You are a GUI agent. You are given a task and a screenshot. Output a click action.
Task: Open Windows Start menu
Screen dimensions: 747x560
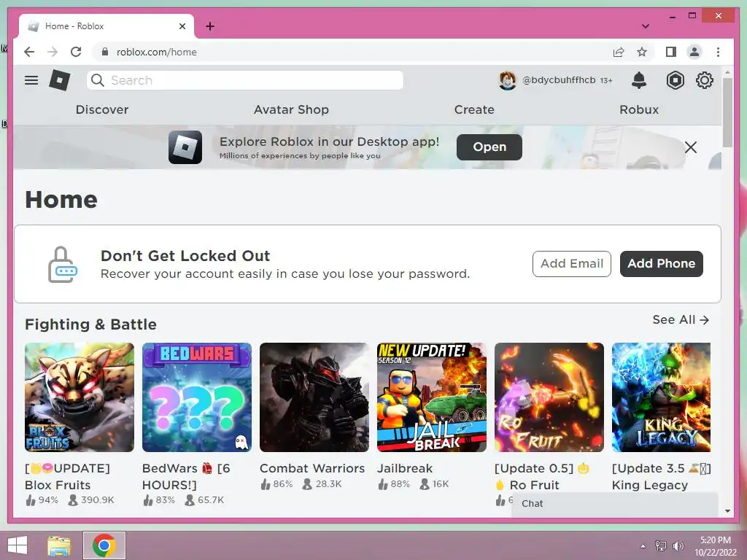click(18, 545)
